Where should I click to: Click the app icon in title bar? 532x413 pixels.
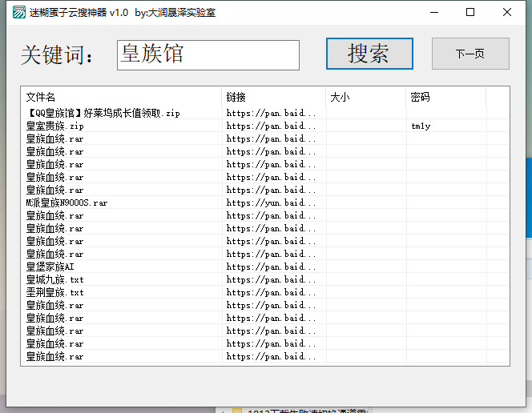[18, 12]
